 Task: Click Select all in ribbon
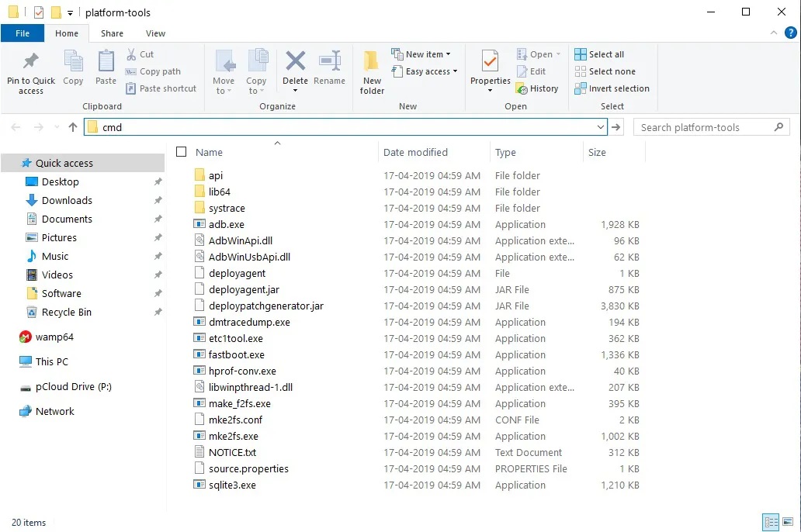[x=599, y=54]
